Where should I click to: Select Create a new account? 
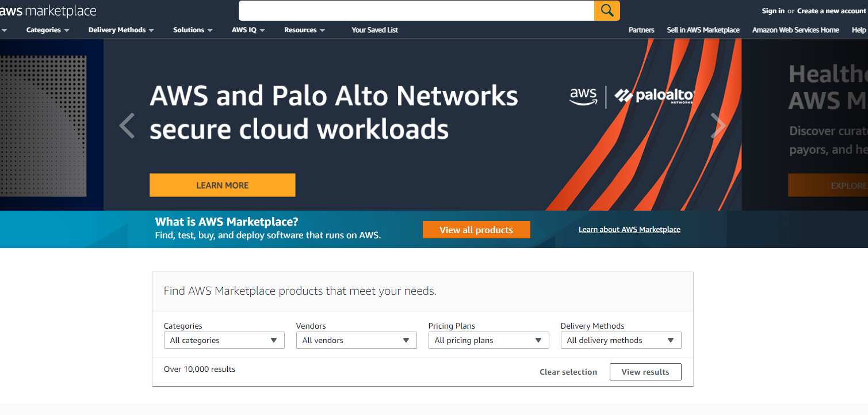[x=831, y=11]
